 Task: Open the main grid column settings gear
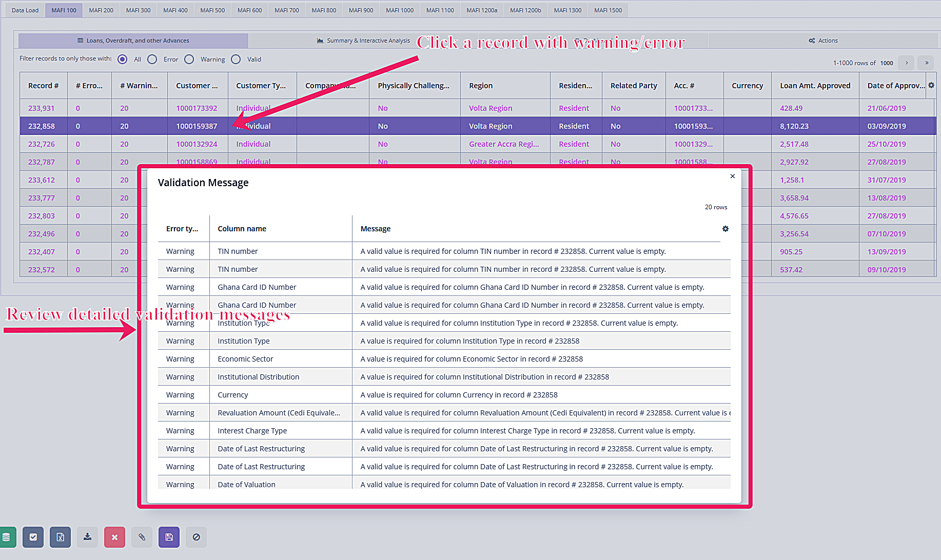tap(931, 85)
